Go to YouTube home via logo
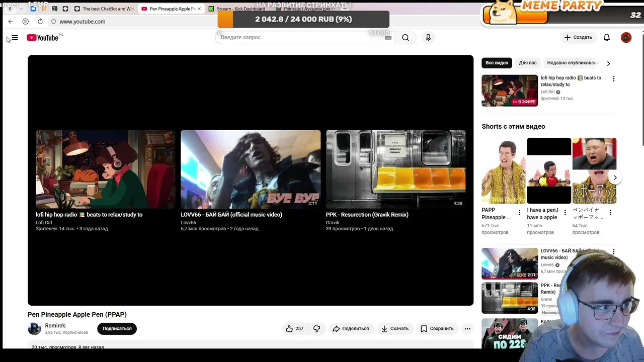 [x=43, y=38]
